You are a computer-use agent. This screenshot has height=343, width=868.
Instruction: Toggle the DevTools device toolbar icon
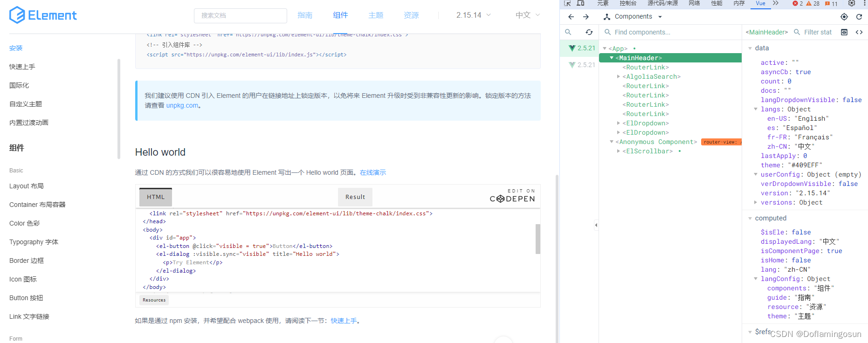click(580, 3)
